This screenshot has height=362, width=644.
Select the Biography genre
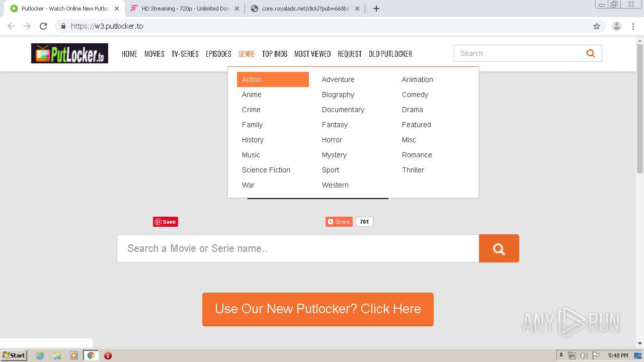pos(338,95)
